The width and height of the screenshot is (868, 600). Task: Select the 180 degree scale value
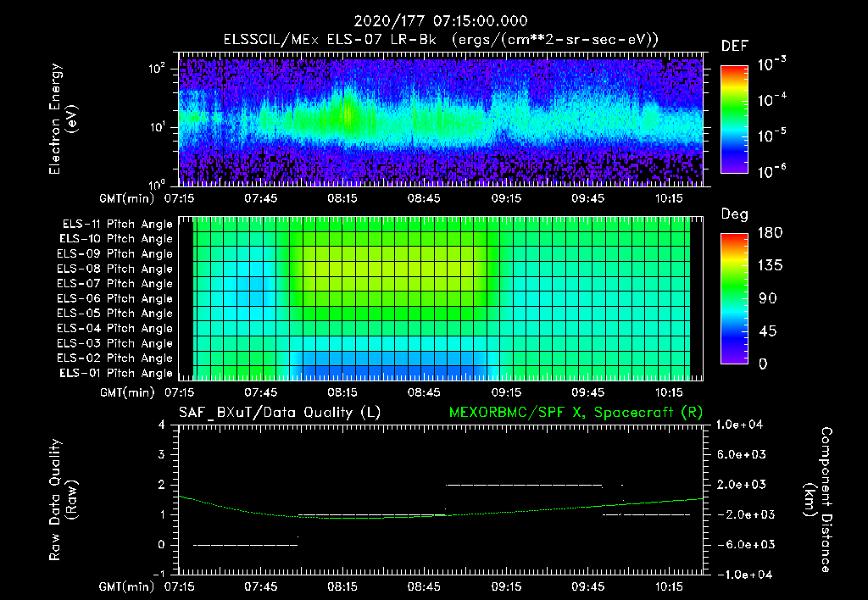coord(770,232)
